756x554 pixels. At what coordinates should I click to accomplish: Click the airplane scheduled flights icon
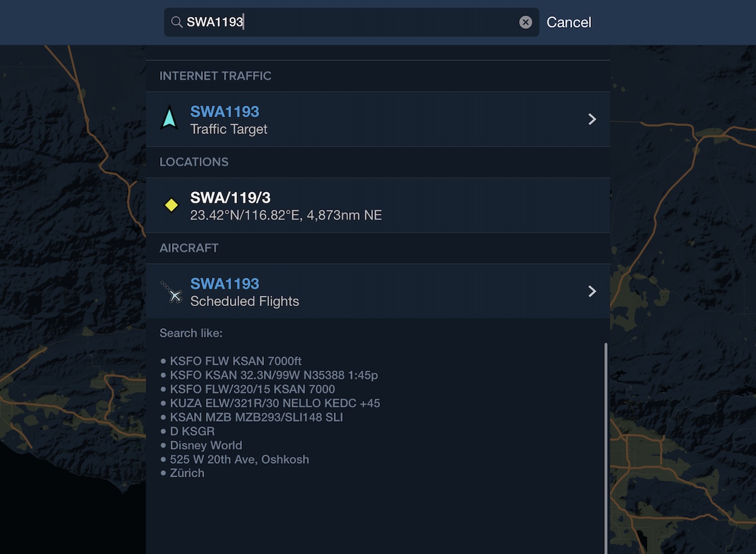pyautogui.click(x=171, y=291)
